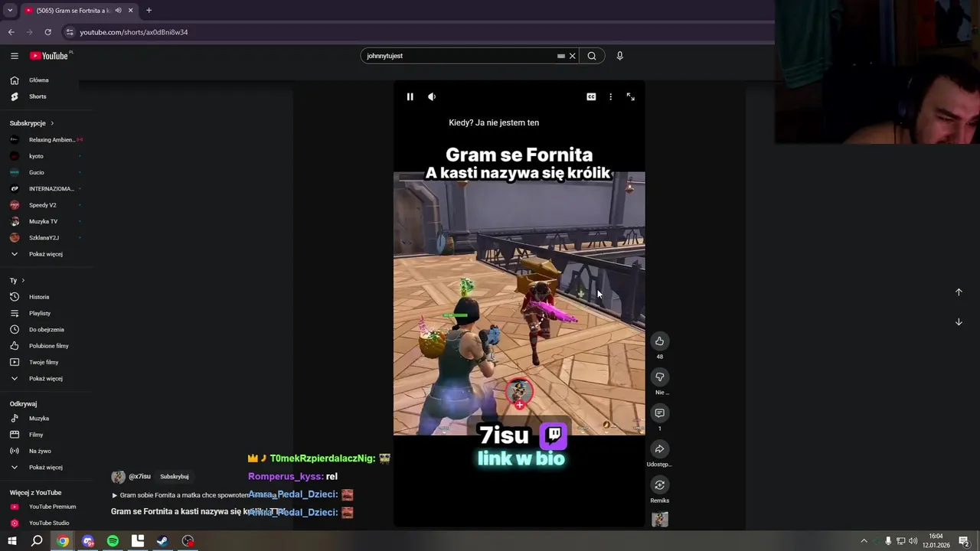980x551 pixels.
Task: Open the YouTube hamburger guide menu
Action: point(14,56)
